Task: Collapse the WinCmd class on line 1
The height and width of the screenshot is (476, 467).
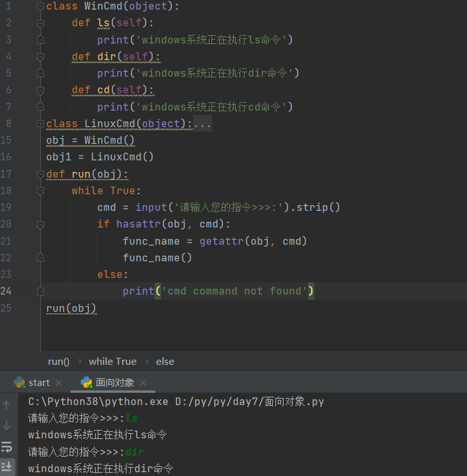Action: pyautogui.click(x=41, y=6)
